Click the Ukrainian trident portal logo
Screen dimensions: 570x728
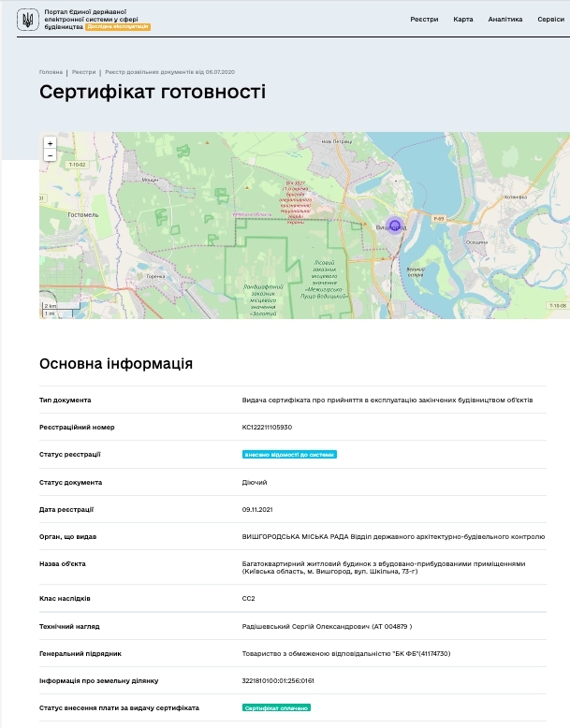(x=28, y=20)
